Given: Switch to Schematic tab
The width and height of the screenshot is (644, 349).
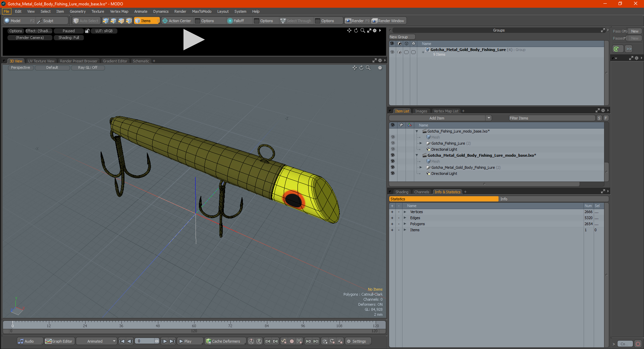Looking at the screenshot, I should point(141,61).
